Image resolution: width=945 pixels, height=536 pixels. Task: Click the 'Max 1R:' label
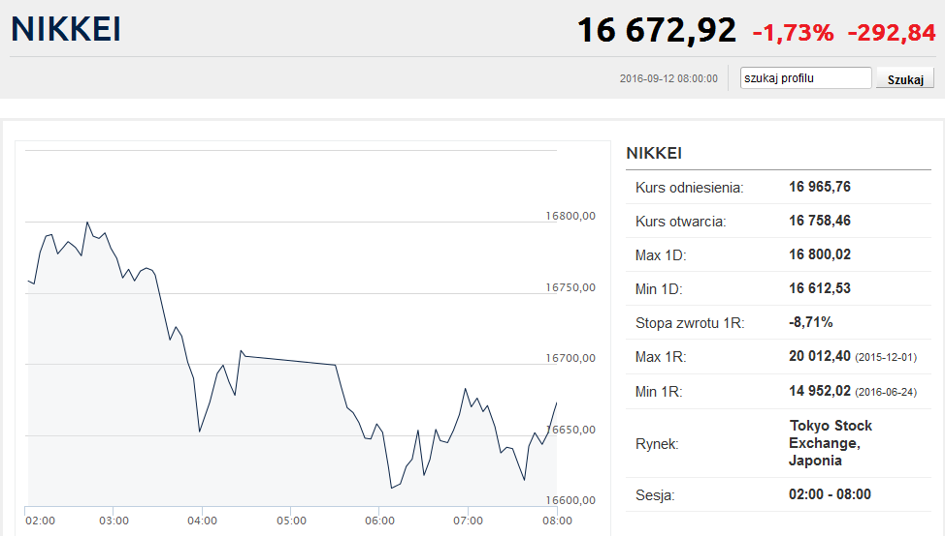coord(661,357)
